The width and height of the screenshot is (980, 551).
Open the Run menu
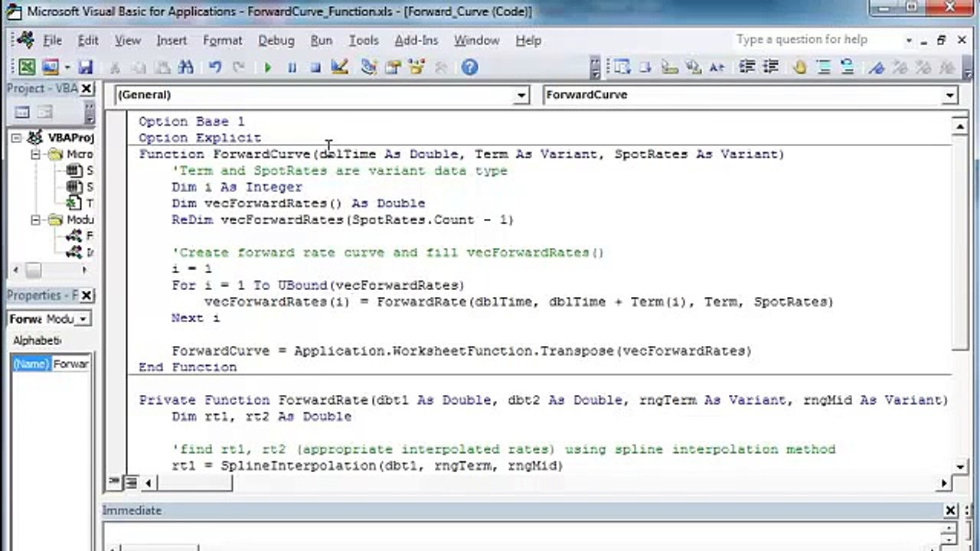[321, 40]
